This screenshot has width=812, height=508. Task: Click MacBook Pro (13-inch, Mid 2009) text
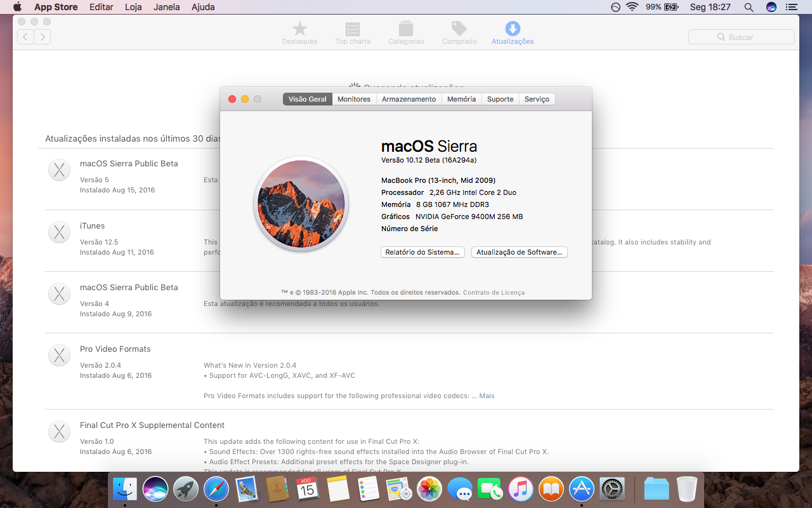pyautogui.click(x=438, y=180)
